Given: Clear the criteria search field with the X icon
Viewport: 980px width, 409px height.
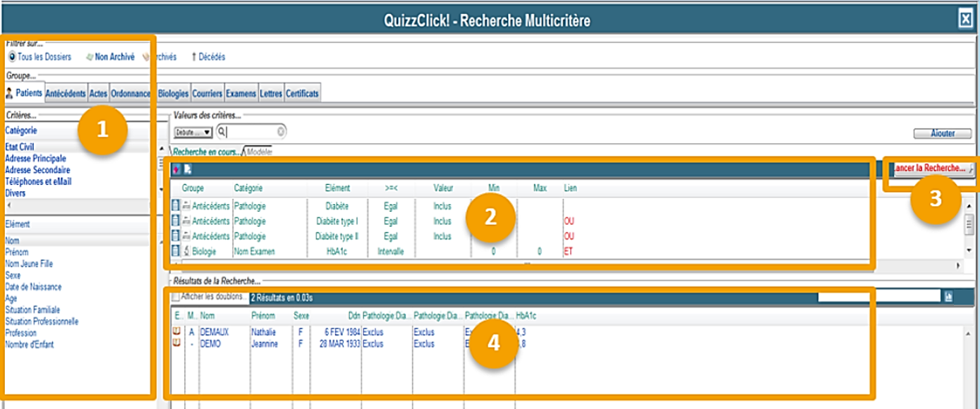Looking at the screenshot, I should tap(281, 132).
